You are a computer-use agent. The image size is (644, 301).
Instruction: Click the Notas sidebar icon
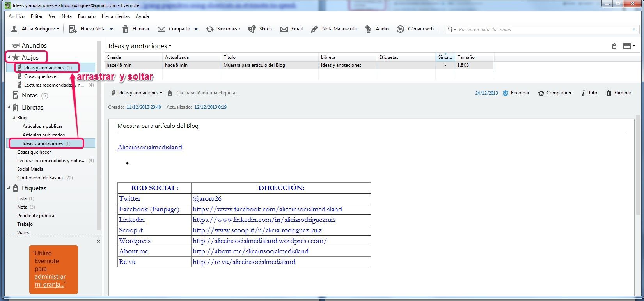[16, 95]
